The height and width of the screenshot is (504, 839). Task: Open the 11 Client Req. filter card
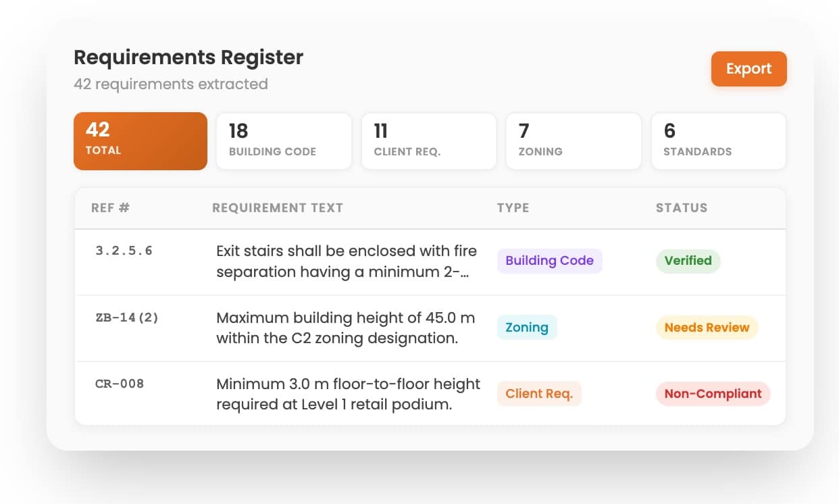(x=429, y=141)
